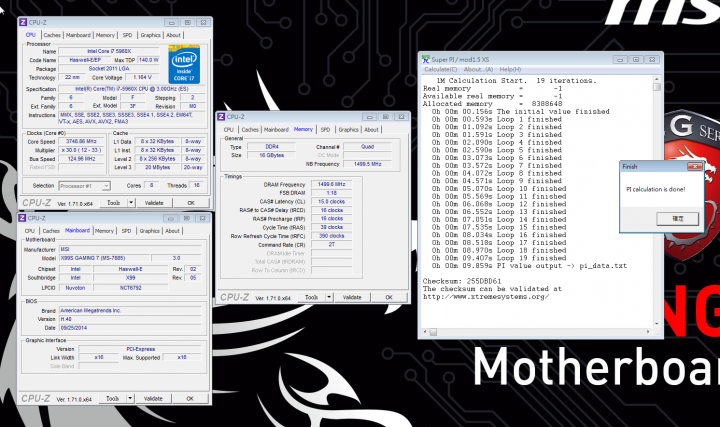Open Calculate menu in Super PI
720x427 pixels.
click(x=440, y=69)
